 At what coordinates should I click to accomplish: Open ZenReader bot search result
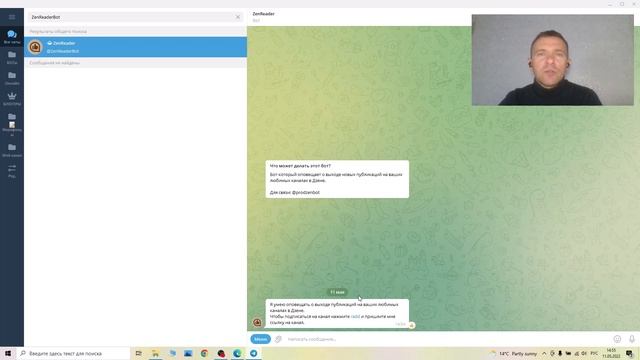[x=136, y=47]
